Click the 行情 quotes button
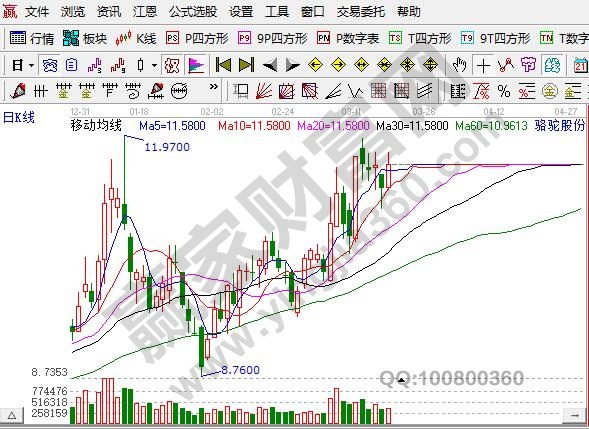The image size is (589, 429). pos(32,38)
